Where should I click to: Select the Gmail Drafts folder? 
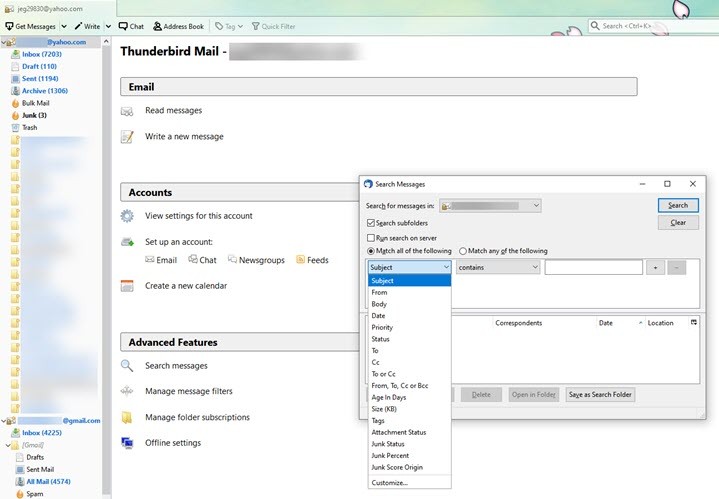pos(35,457)
